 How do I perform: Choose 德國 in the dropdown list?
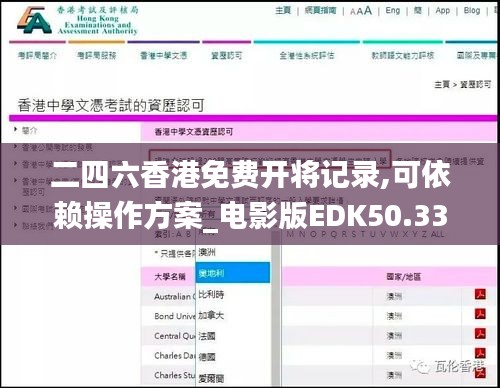click(207, 357)
